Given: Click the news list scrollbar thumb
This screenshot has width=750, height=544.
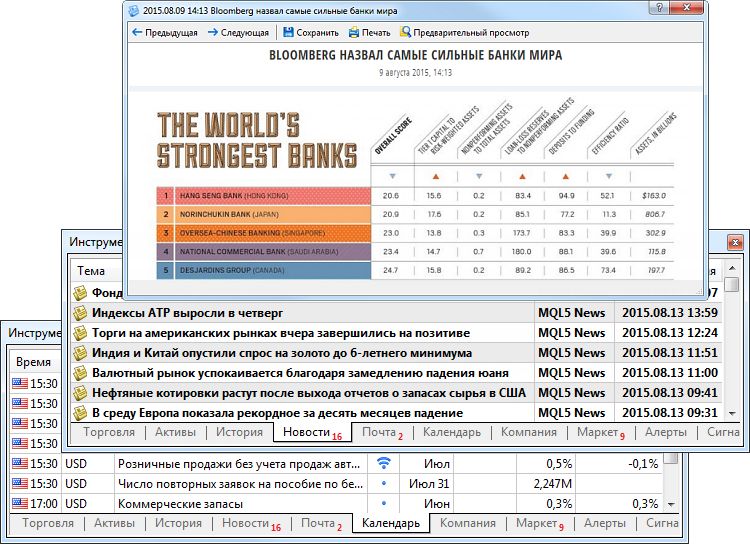Looking at the screenshot, I should [731, 284].
